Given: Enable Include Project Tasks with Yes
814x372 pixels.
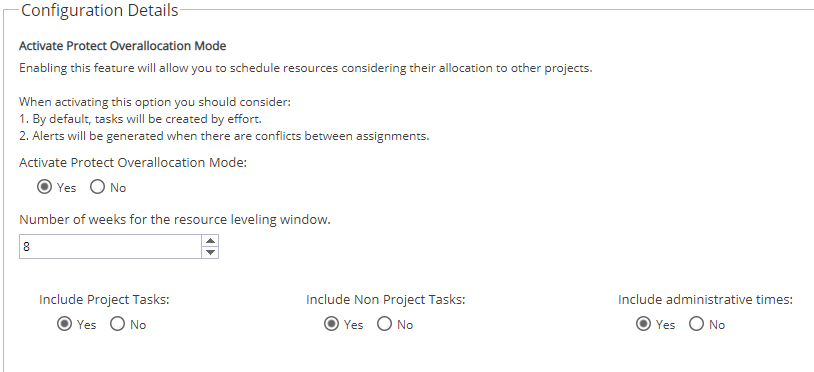Looking at the screenshot, I should pos(64,324).
